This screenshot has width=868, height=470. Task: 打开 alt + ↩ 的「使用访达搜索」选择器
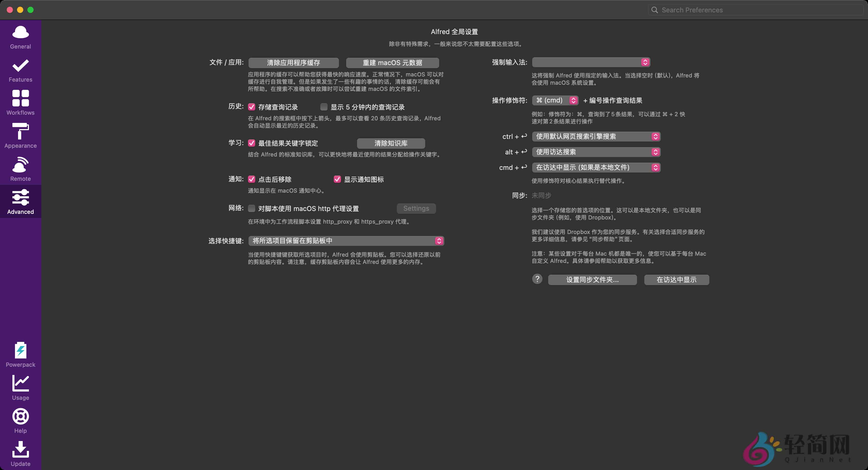click(x=595, y=152)
